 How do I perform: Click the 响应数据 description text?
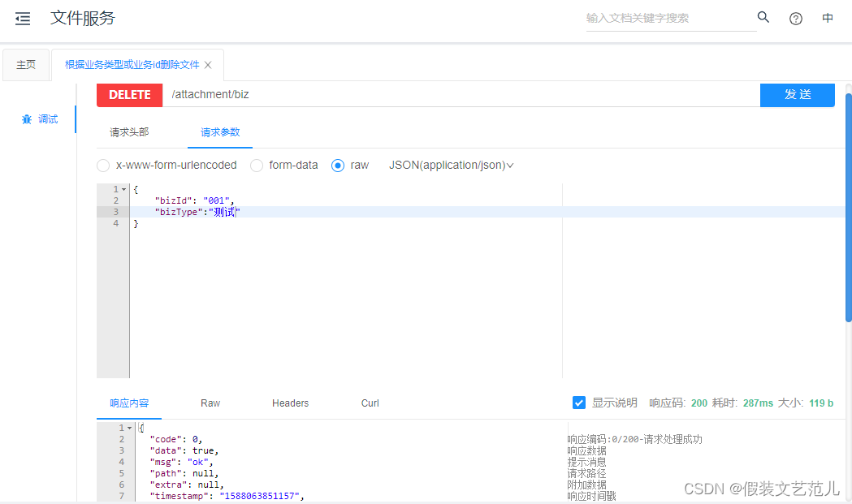point(587,450)
